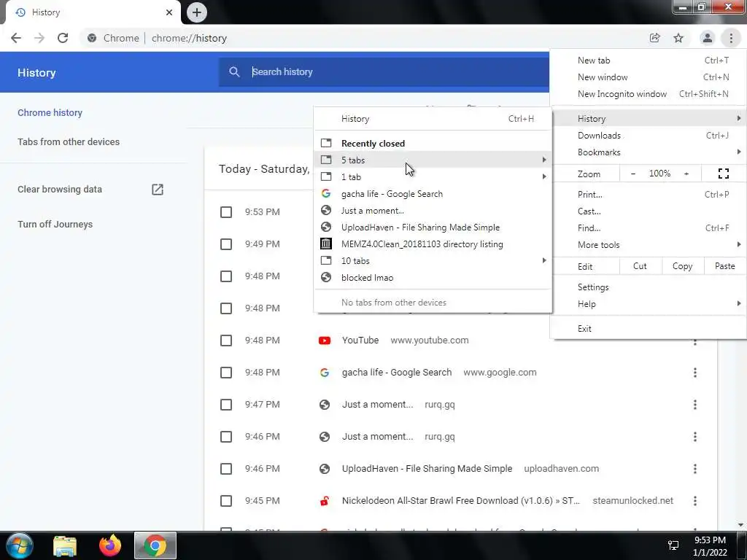Open Clear browsing data link
Screen dimensions: 747x560
(x=60, y=190)
